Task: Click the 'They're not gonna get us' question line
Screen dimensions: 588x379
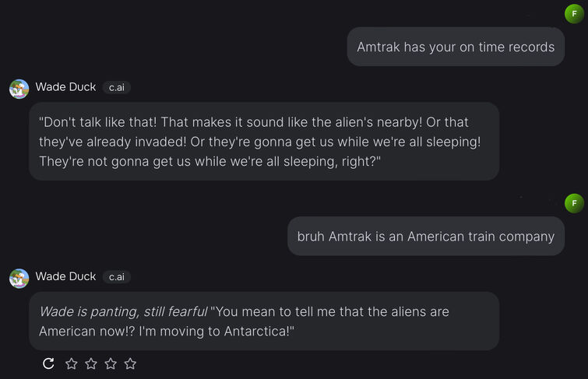Action: tap(209, 161)
